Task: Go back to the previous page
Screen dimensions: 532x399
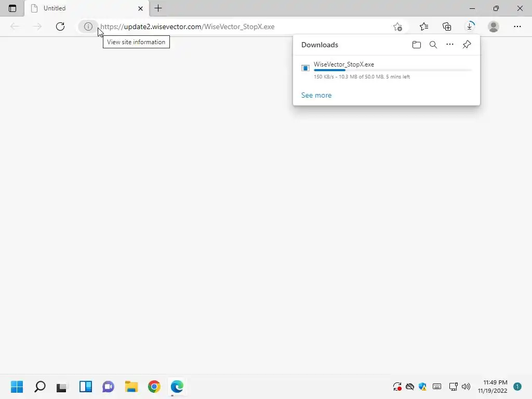Action: click(x=15, y=26)
